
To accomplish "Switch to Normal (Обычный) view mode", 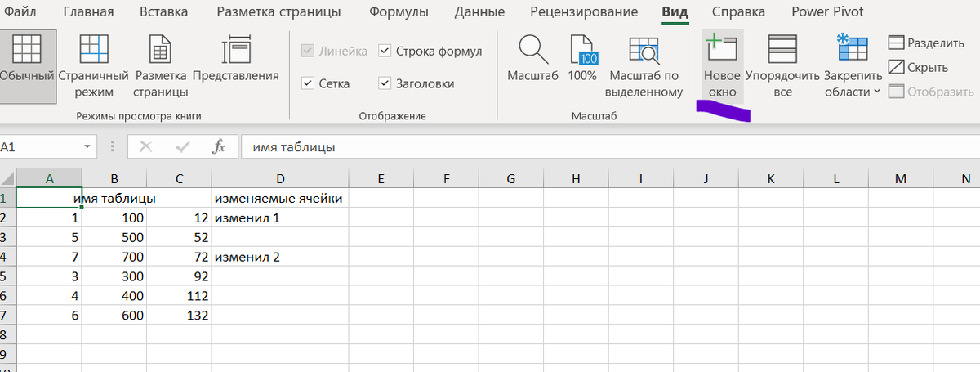I will (27, 64).
